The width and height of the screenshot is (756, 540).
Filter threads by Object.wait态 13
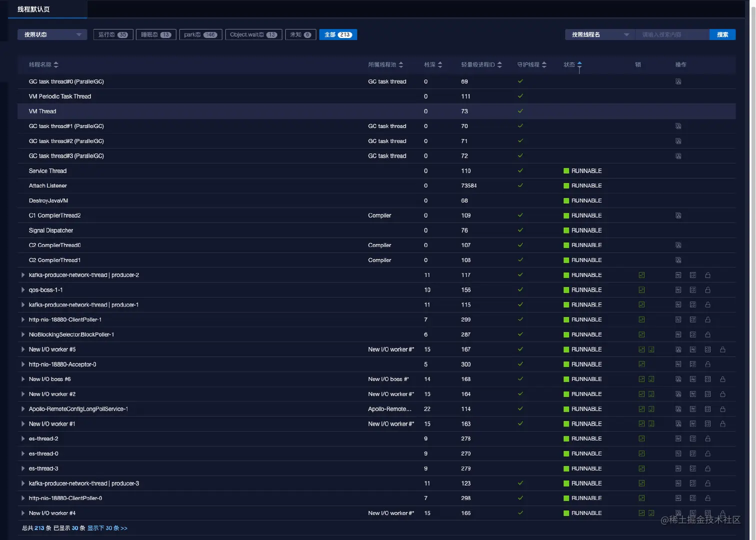(x=253, y=35)
